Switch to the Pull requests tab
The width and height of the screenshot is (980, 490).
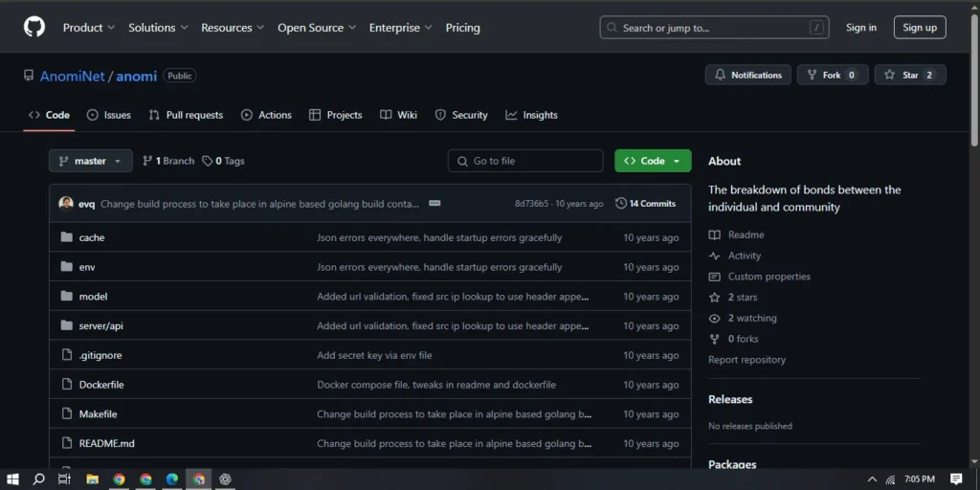click(x=186, y=115)
